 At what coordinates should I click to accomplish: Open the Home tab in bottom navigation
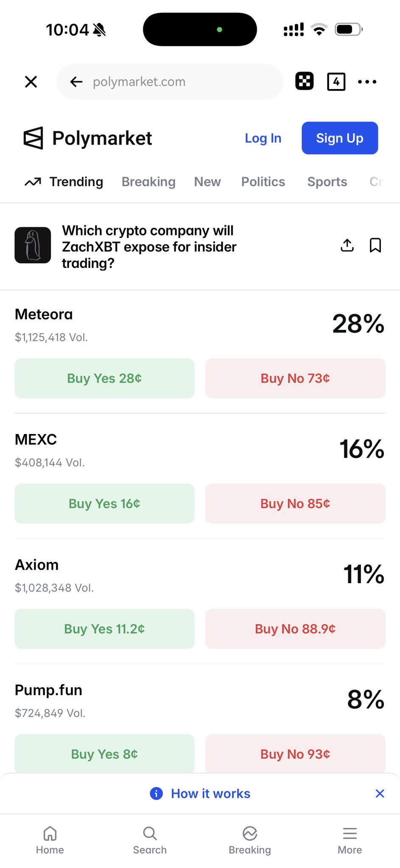[50, 840]
